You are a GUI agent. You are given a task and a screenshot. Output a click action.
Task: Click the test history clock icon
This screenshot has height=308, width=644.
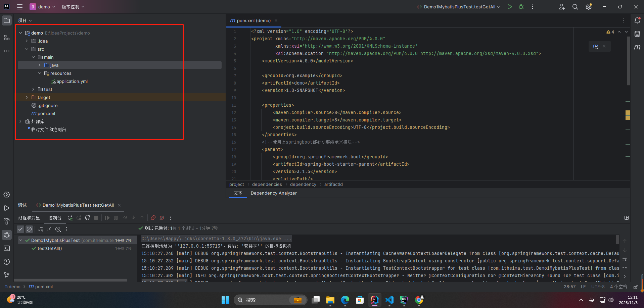click(x=58, y=229)
